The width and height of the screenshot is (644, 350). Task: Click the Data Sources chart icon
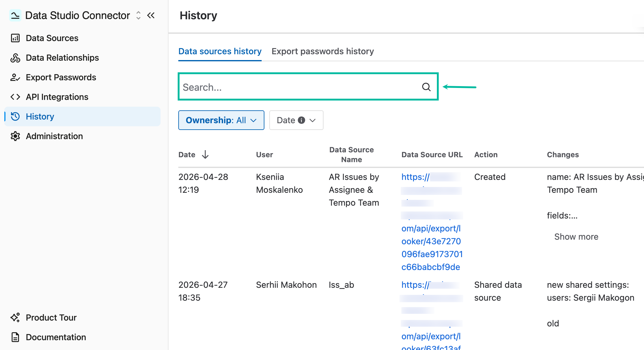15,38
